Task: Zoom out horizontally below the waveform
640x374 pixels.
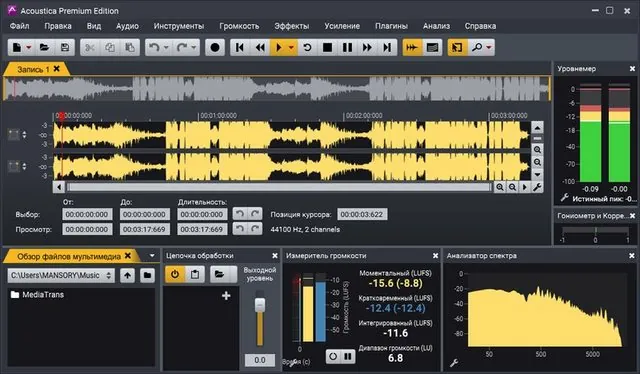Action: [x=512, y=187]
